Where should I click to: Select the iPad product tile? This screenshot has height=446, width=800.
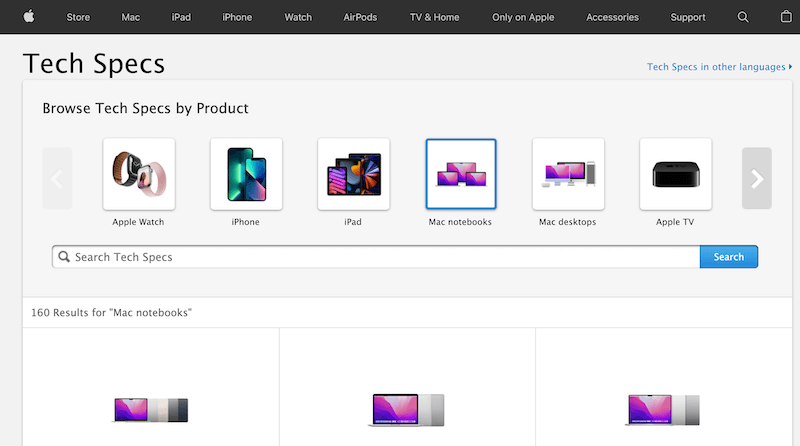tap(354, 174)
